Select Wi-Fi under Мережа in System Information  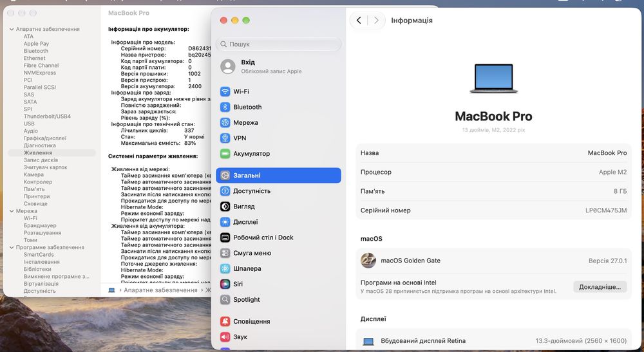click(30, 218)
